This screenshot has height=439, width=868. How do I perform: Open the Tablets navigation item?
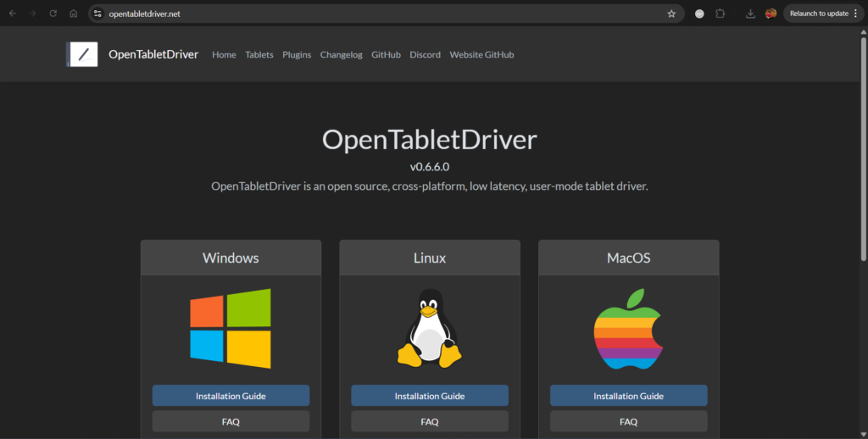259,55
